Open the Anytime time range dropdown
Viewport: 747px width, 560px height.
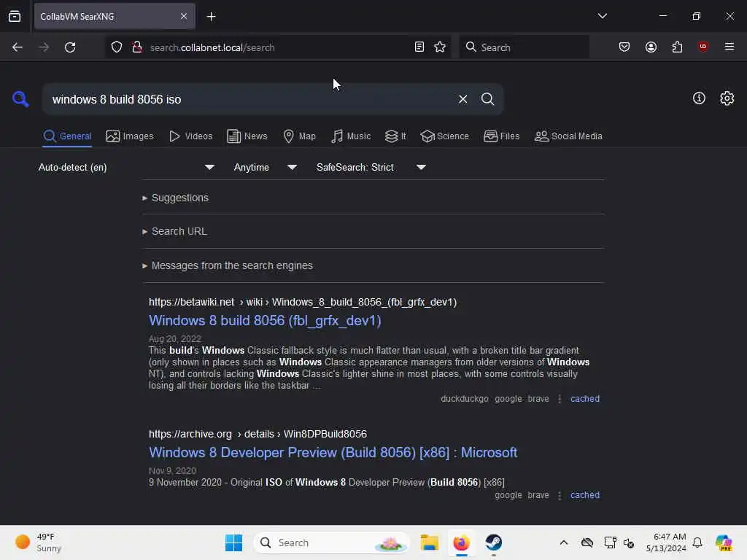click(x=266, y=167)
